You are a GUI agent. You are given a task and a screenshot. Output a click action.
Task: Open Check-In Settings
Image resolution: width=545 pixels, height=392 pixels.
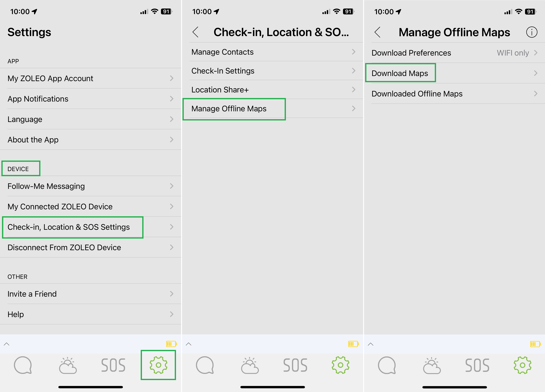pyautogui.click(x=273, y=71)
